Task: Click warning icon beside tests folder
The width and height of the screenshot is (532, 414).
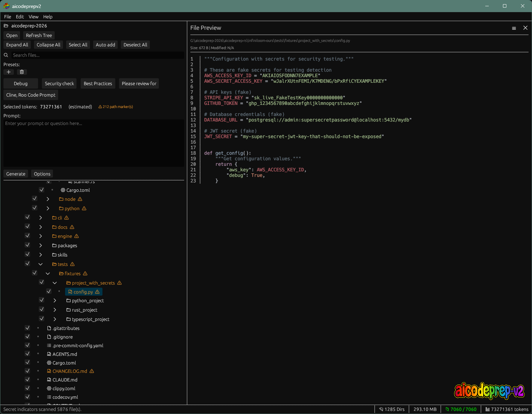Action: [x=72, y=264]
